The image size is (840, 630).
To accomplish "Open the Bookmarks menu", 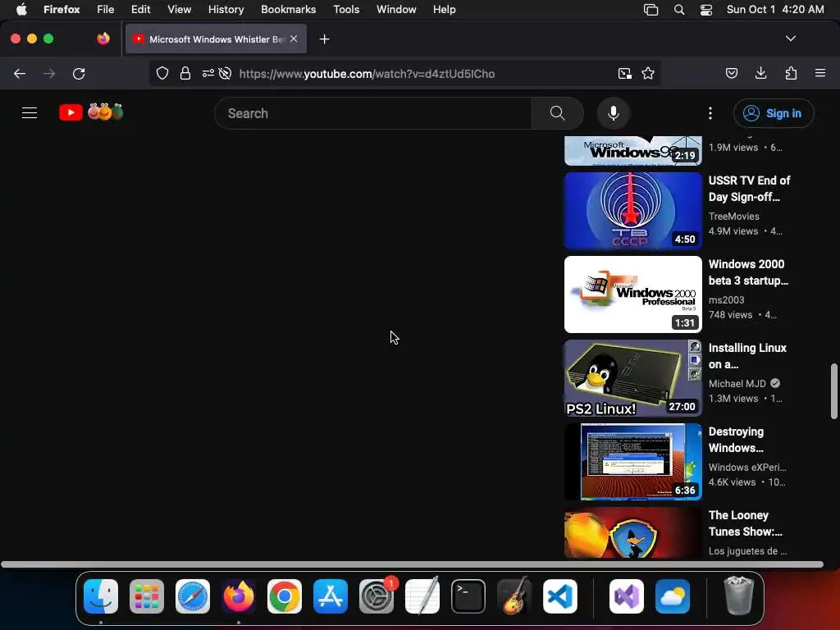I will pos(288,9).
